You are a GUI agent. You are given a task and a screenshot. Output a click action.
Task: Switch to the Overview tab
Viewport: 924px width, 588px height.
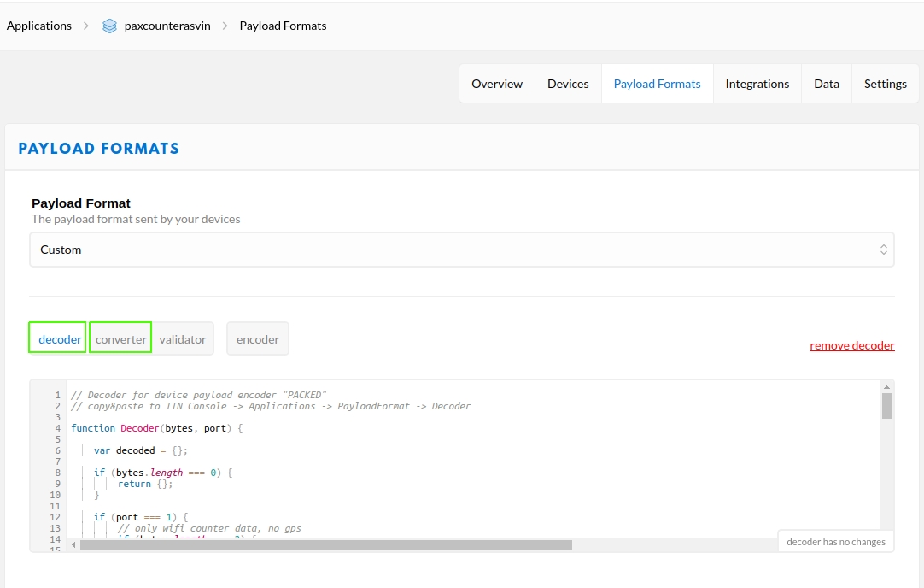click(497, 84)
